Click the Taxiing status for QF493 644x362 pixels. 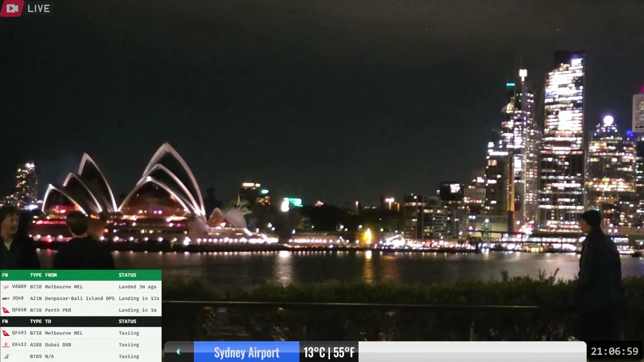[129, 333]
